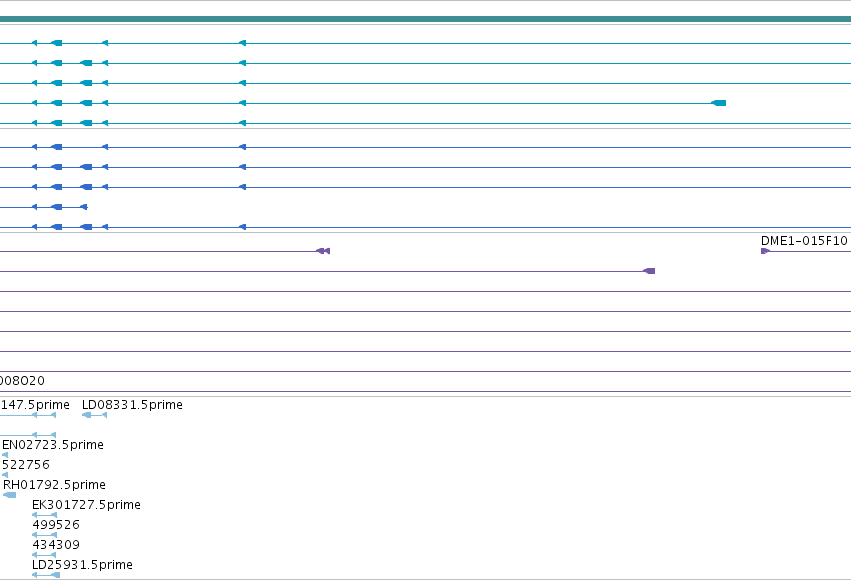Click the EST glyph under LD25931.5prime
This screenshot has height=580, width=851.
coord(46,575)
